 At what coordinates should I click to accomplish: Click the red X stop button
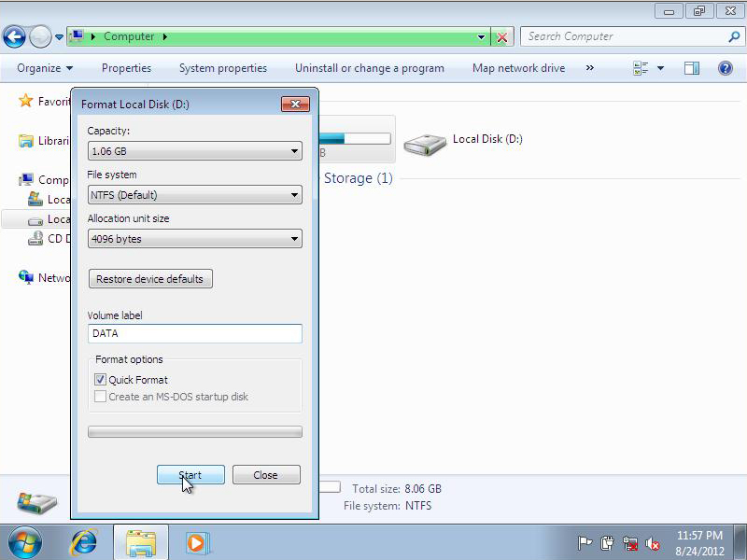pos(502,37)
